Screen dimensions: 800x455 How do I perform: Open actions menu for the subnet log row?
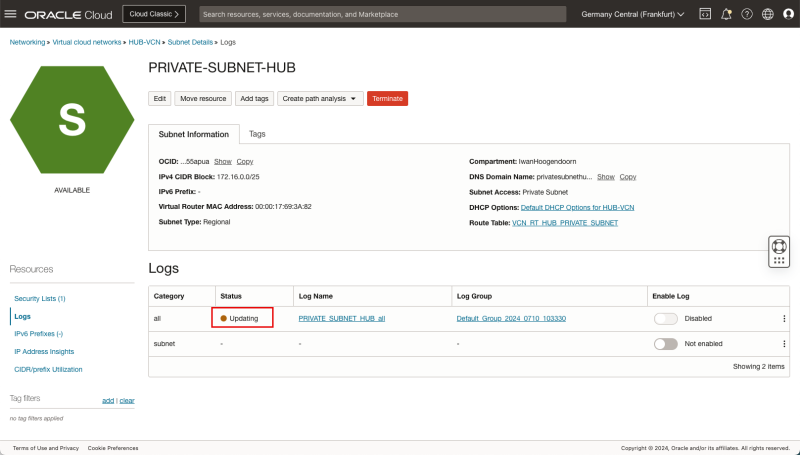[784, 344]
